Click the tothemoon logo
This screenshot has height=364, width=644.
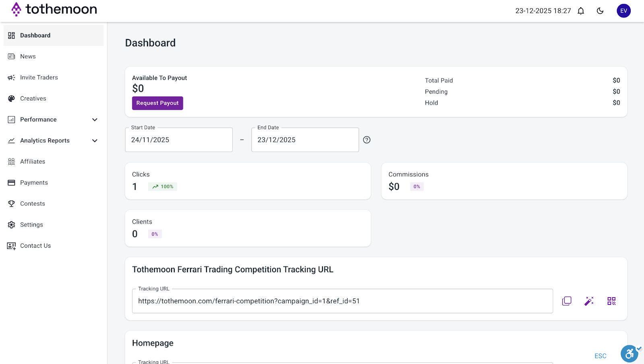click(54, 9)
